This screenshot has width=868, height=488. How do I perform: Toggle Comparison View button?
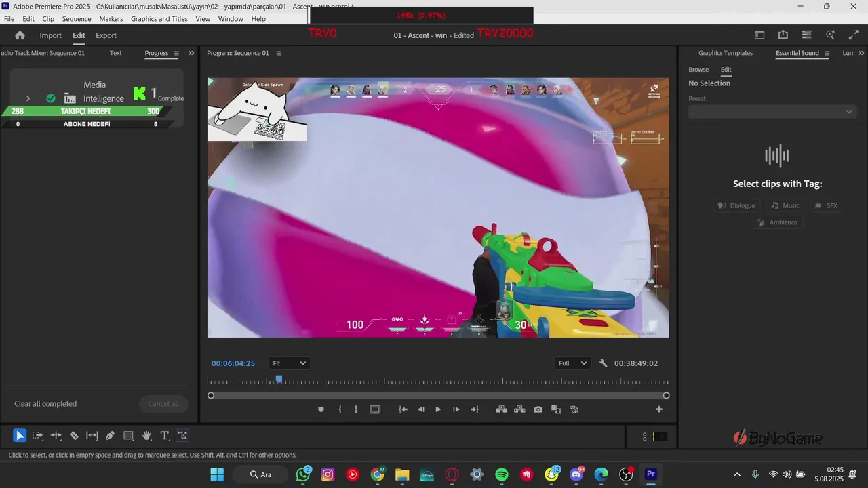click(x=556, y=409)
